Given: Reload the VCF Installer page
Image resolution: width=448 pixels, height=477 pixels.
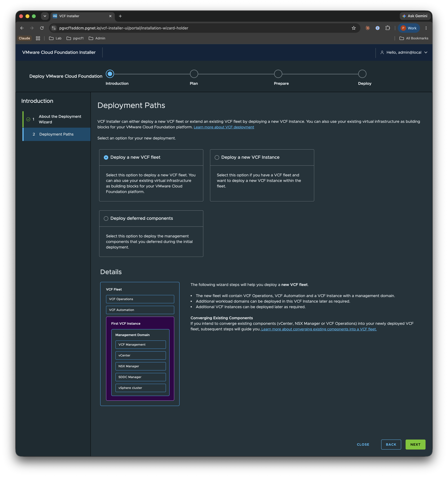Looking at the screenshot, I should coord(42,28).
